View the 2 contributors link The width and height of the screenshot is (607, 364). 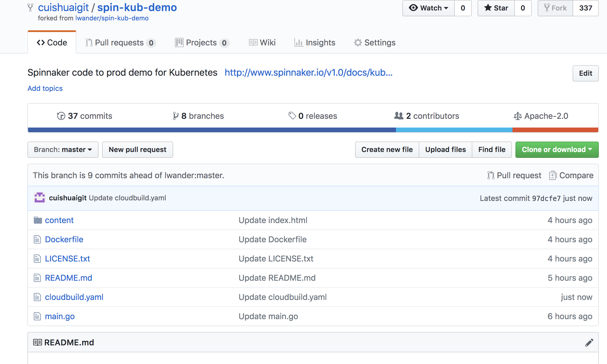click(x=427, y=116)
